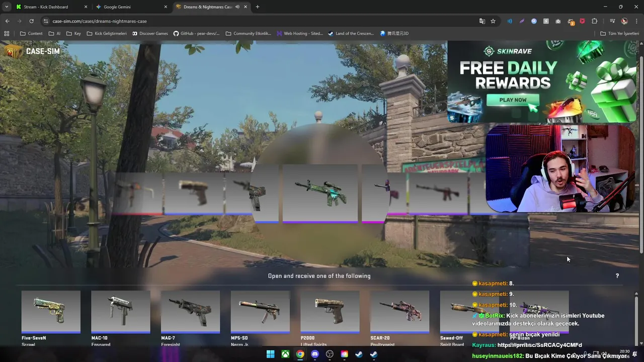This screenshot has height=362, width=644.
Task: Open the Web Hosting - Sited bookmark
Action: 300,34
